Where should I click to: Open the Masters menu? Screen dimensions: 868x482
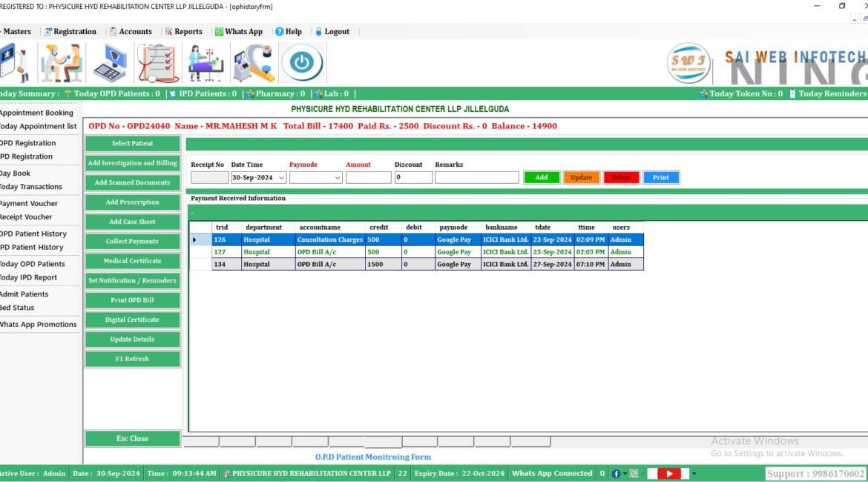click(15, 31)
